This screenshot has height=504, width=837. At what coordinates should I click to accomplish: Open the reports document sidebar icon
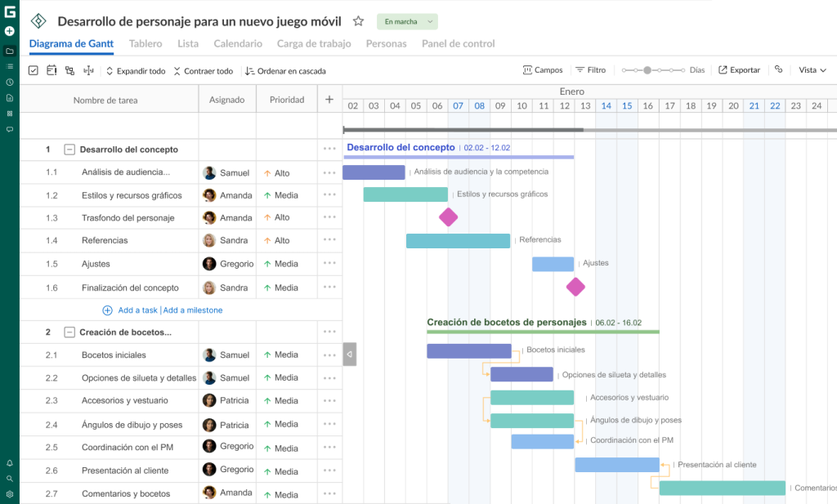[x=10, y=97]
